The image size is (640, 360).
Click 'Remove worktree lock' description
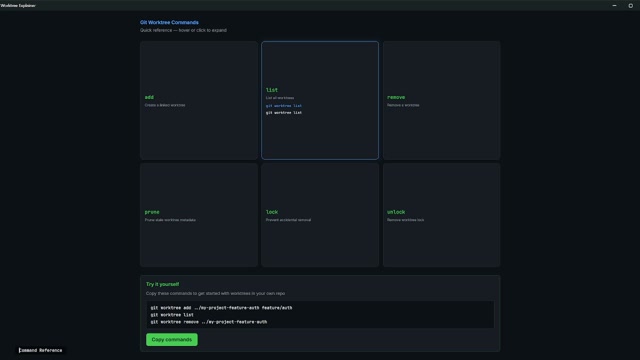[x=405, y=220]
